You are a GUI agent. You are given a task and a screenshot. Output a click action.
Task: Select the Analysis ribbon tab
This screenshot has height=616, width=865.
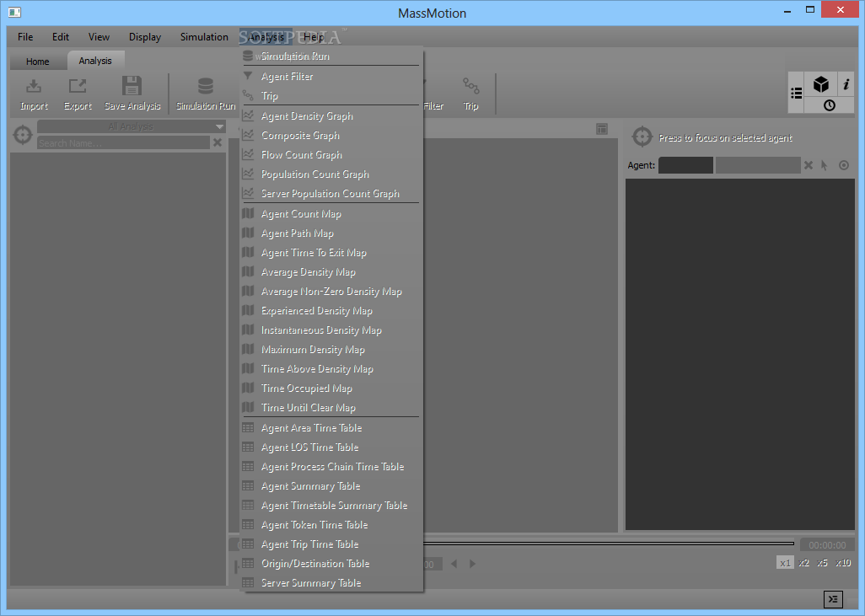pyautogui.click(x=95, y=60)
